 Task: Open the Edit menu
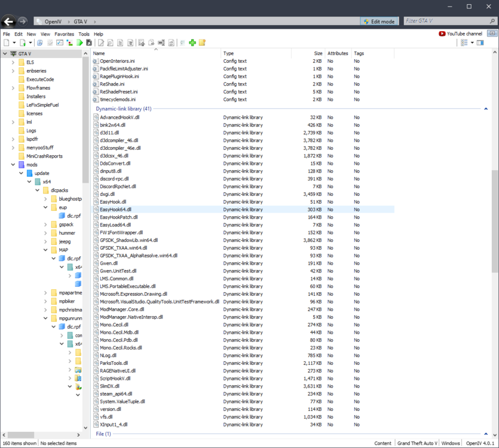[x=19, y=34]
